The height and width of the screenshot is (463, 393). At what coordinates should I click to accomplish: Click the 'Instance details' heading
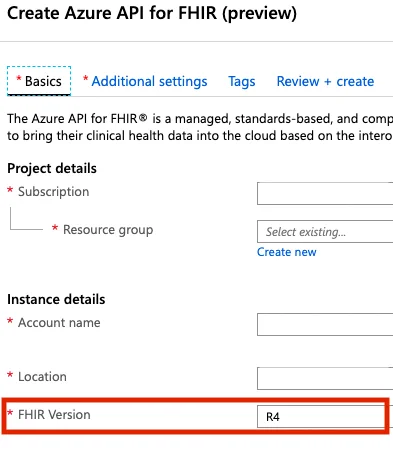click(x=56, y=299)
